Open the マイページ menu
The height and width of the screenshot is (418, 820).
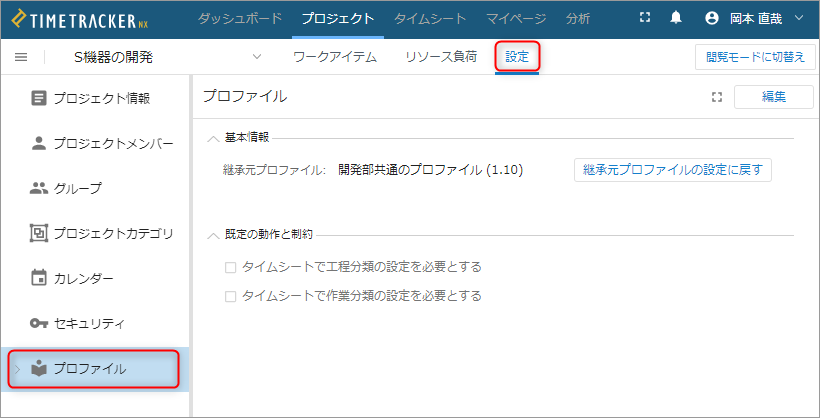(x=516, y=19)
